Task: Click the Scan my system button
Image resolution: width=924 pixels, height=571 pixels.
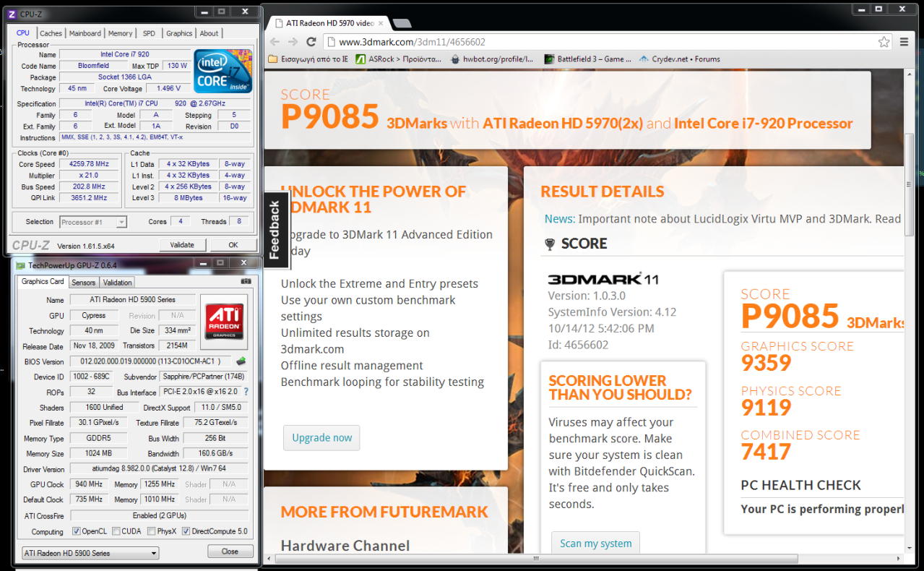Action: point(596,544)
